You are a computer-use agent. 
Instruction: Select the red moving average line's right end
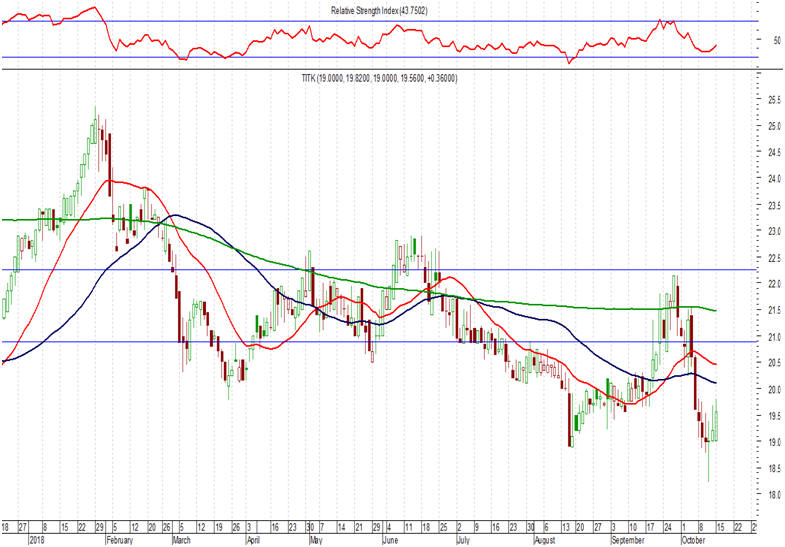(x=715, y=364)
